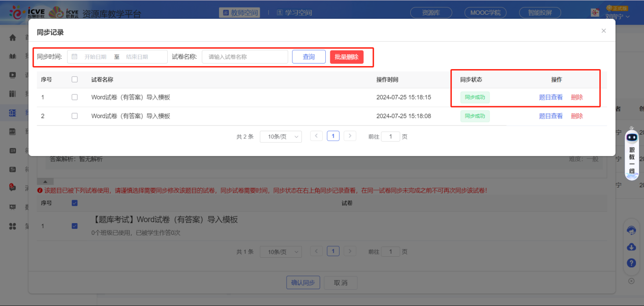Viewport: 644px width, 306px height.
Task: Click the cloud download icon on the right
Action: (x=631, y=247)
